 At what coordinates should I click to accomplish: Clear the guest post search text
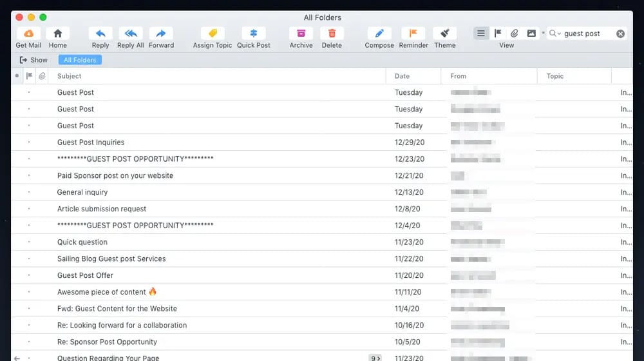pos(621,34)
